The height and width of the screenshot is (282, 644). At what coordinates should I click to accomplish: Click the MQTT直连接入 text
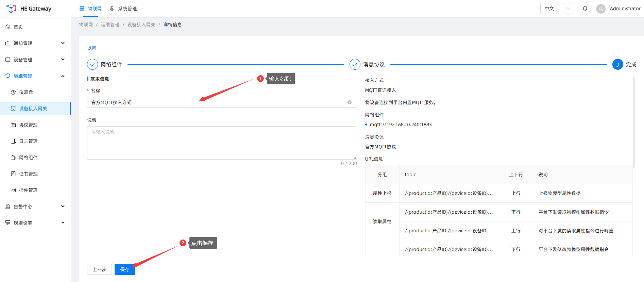click(x=380, y=90)
